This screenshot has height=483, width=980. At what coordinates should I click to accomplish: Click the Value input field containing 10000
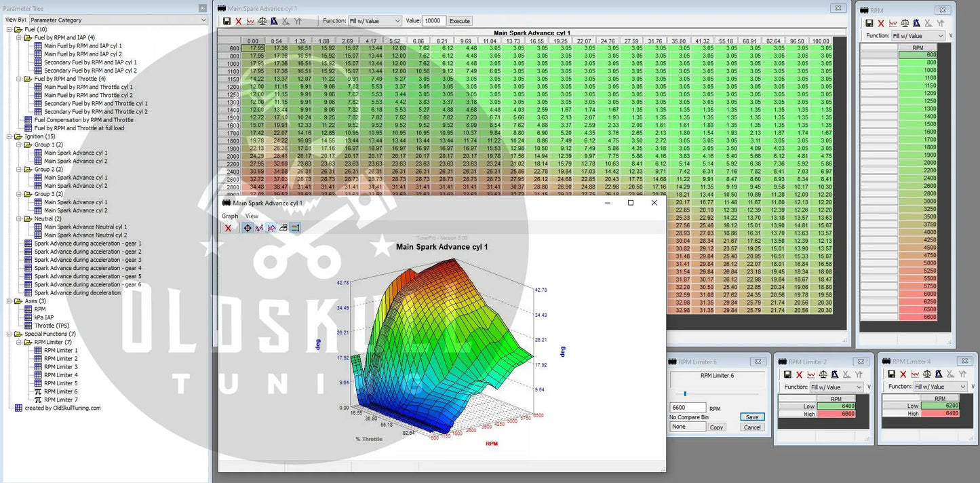click(x=434, y=21)
